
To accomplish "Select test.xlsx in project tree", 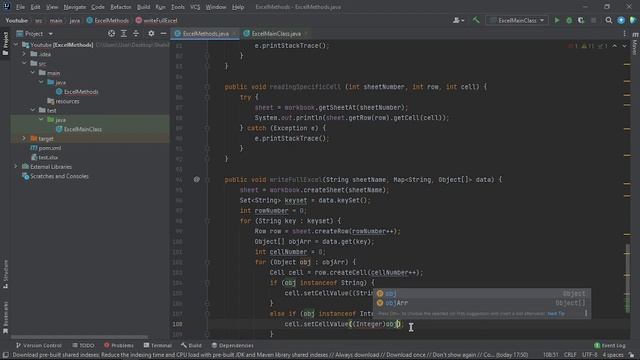I will (44, 157).
